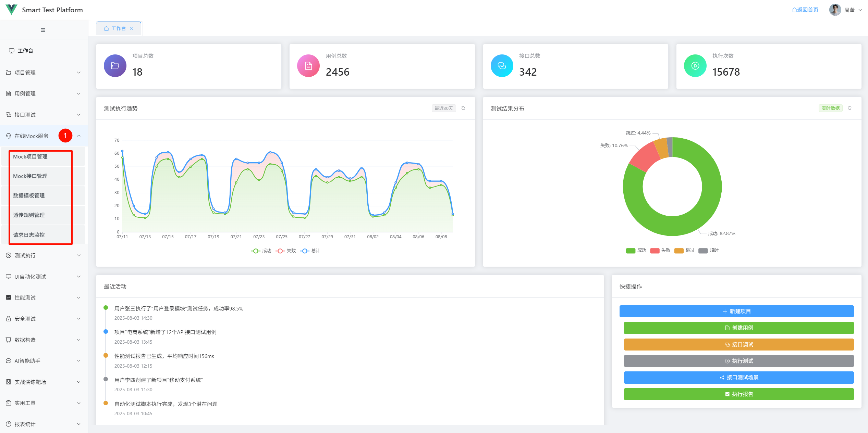
Task: Click the user avatar picture
Action: point(835,10)
